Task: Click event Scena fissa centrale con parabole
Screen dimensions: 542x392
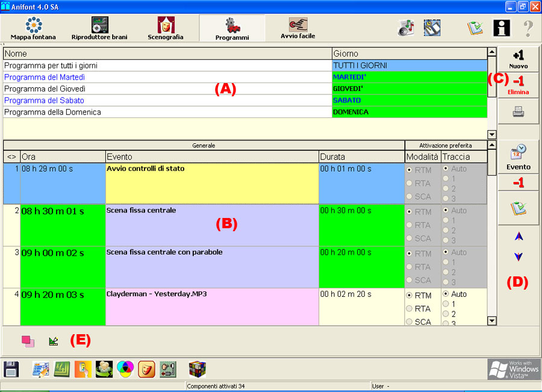Action: coord(212,267)
